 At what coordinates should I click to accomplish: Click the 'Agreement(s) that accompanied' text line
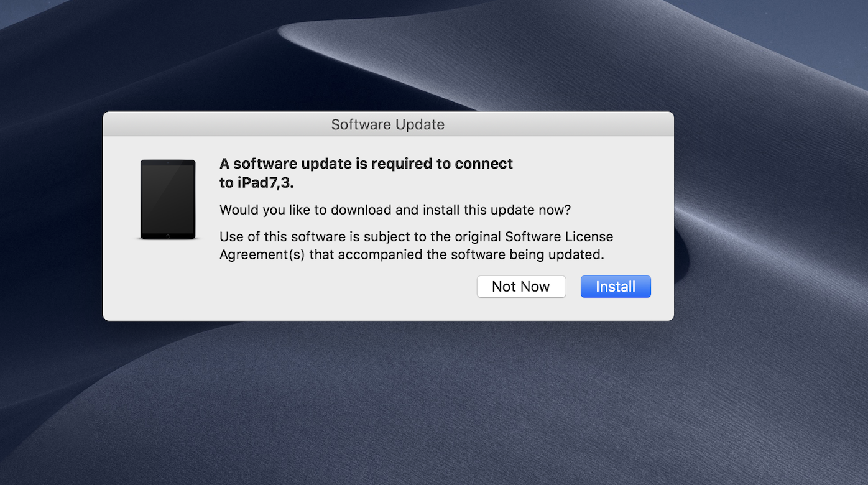coord(412,254)
